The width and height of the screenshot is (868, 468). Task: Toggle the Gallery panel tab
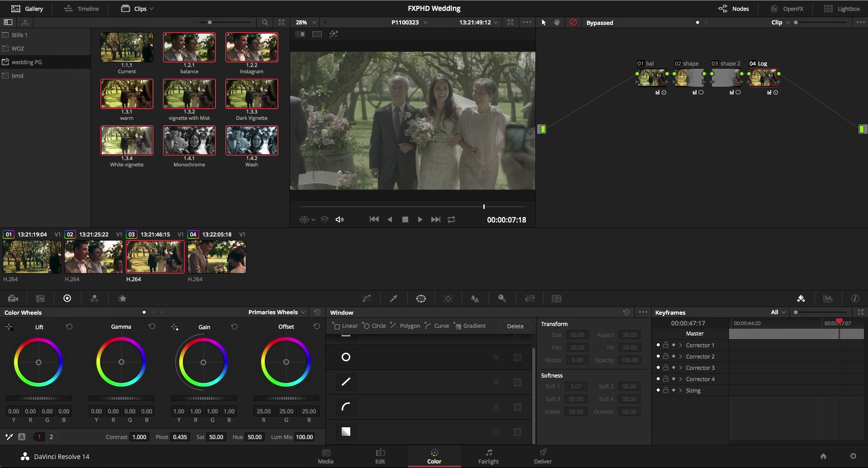pyautogui.click(x=27, y=9)
